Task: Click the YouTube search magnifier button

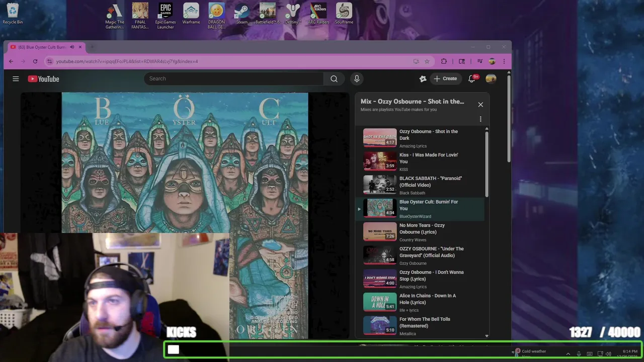Action: (x=334, y=78)
